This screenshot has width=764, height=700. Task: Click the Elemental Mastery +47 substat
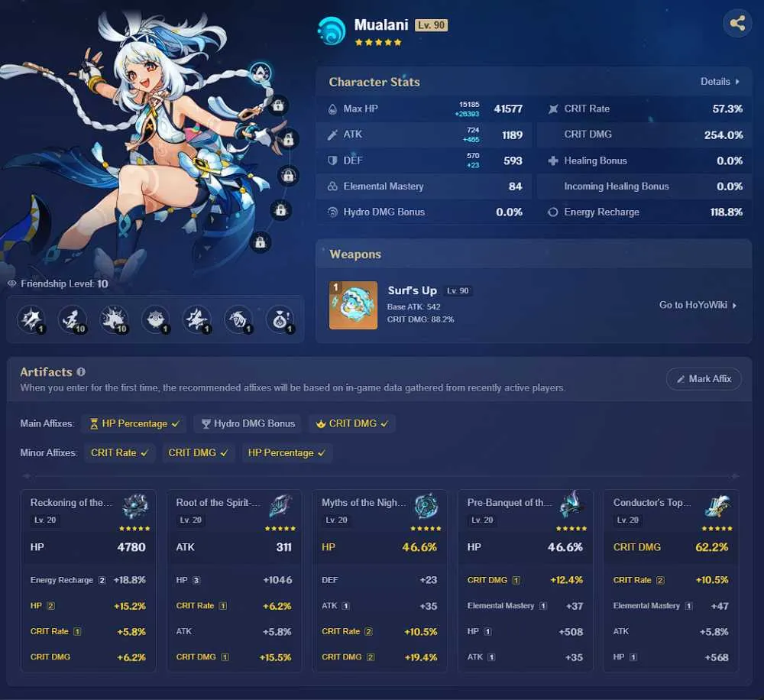point(671,606)
